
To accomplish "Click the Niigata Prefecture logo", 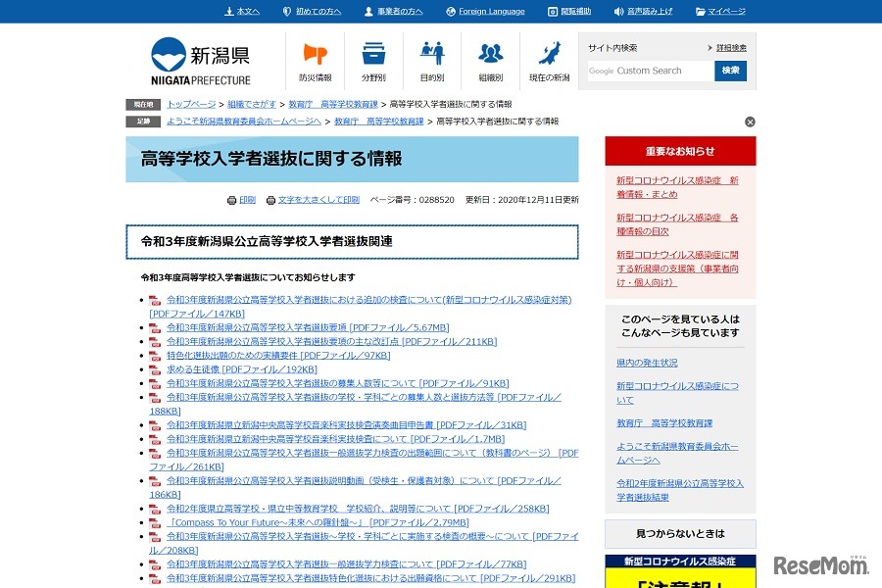I will (201, 61).
